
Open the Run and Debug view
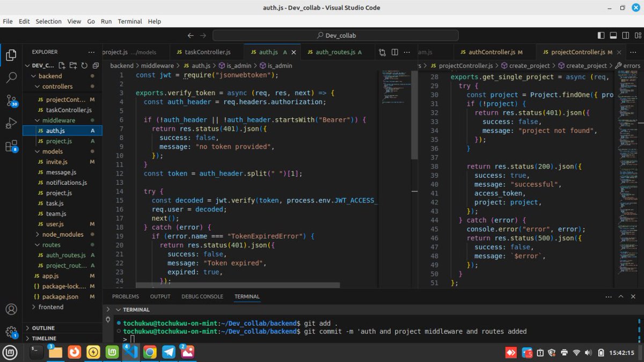11,124
